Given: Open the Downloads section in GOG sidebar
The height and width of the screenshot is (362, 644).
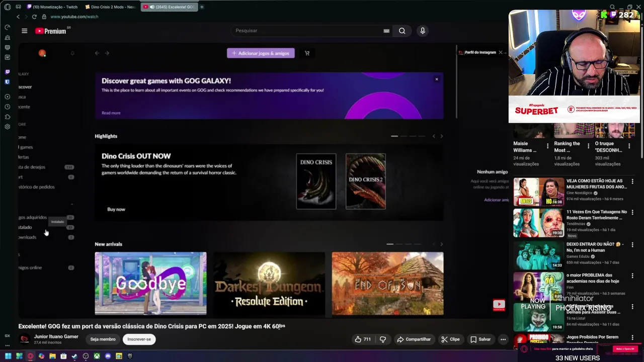Looking at the screenshot, I should (27, 237).
